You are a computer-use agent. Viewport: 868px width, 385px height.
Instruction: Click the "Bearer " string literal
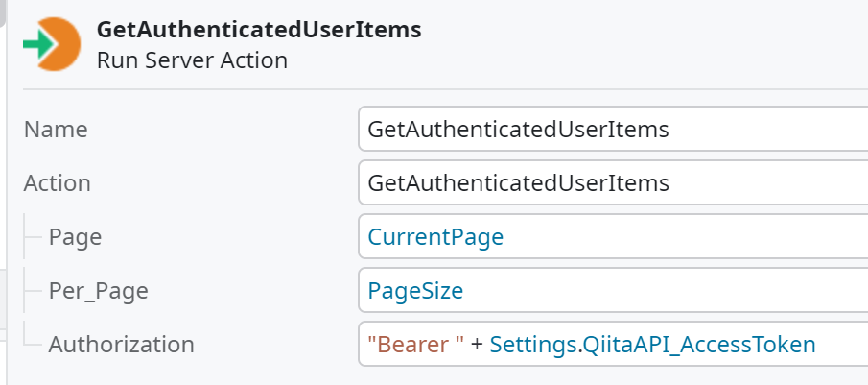(412, 344)
